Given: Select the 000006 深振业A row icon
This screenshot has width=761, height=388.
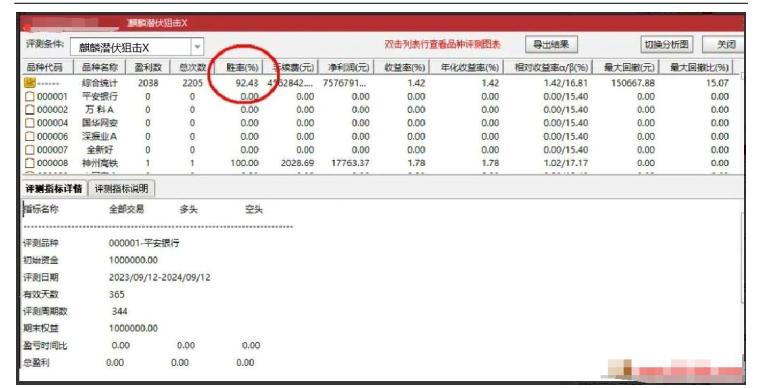Looking at the screenshot, I should tap(30, 136).
